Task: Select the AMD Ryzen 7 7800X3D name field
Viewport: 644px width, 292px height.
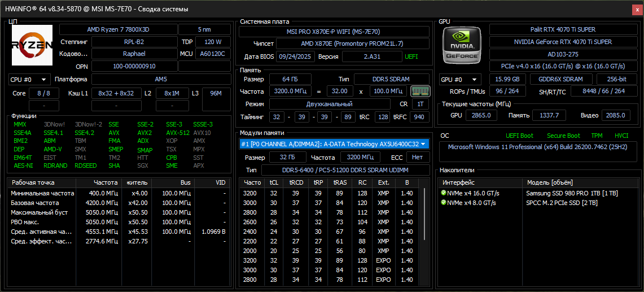Action: 119,29
